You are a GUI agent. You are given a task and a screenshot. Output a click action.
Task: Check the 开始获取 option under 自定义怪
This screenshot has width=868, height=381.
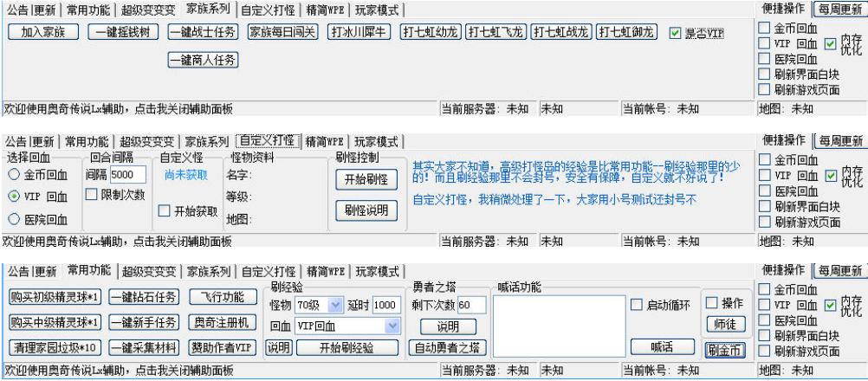pos(165,210)
